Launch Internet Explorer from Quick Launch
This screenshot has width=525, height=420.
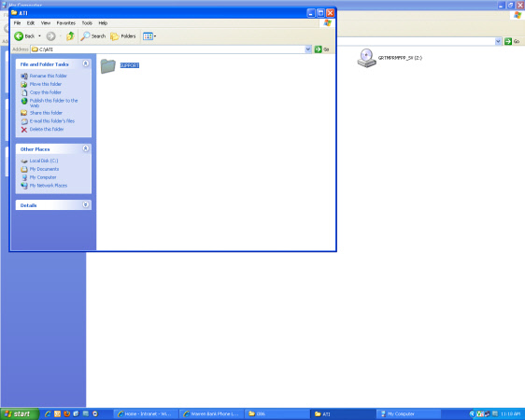point(48,414)
